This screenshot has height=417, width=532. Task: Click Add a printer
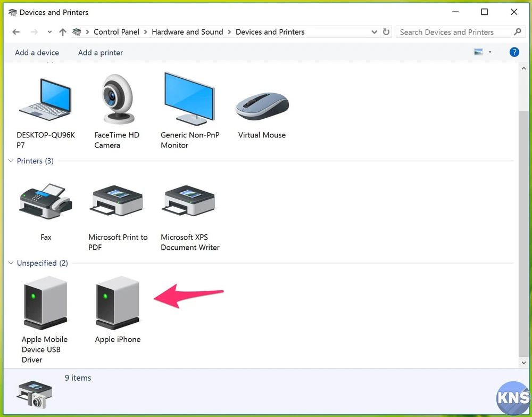tap(100, 53)
